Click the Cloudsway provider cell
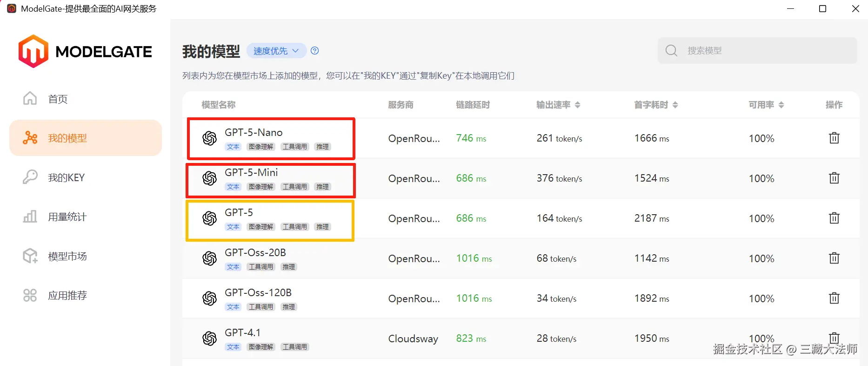 tap(413, 339)
